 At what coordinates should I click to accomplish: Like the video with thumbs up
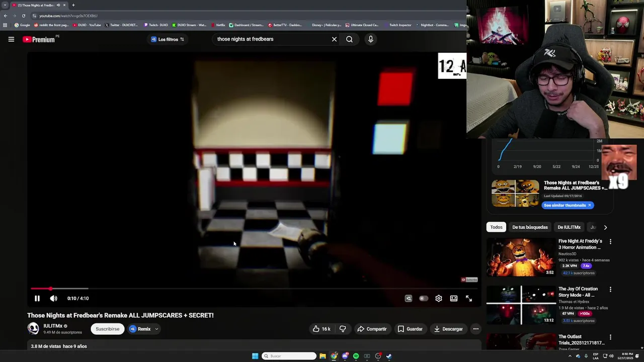click(x=321, y=329)
